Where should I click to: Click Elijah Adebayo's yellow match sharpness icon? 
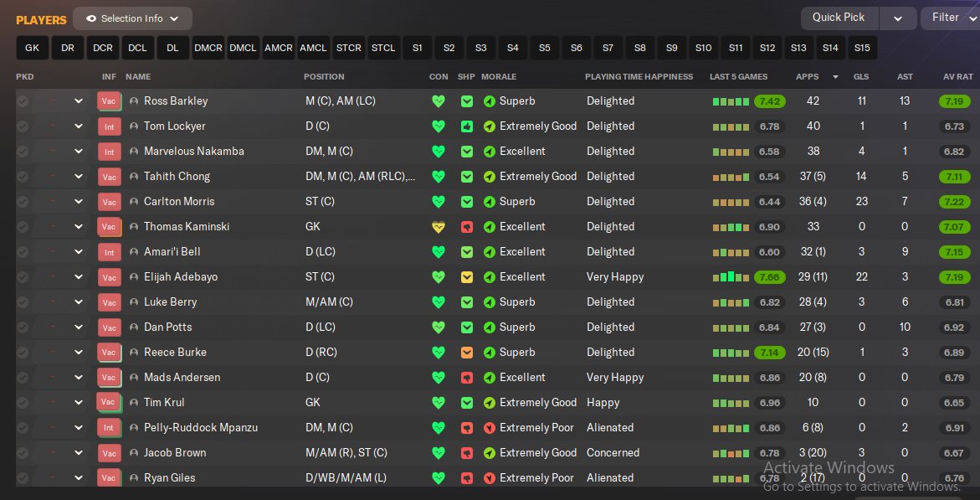(x=467, y=277)
